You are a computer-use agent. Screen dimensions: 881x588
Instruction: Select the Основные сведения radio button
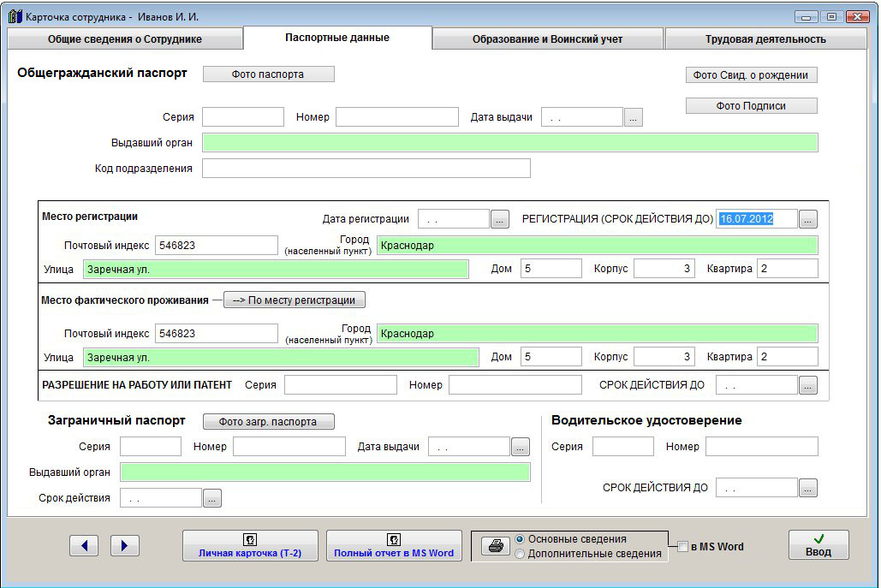tap(520, 539)
